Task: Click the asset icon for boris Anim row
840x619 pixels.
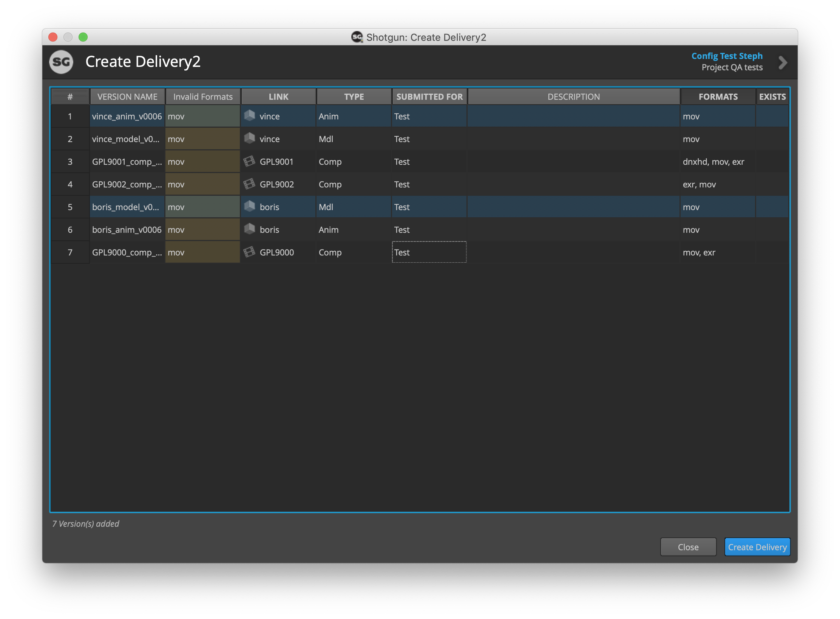Action: pos(249,229)
